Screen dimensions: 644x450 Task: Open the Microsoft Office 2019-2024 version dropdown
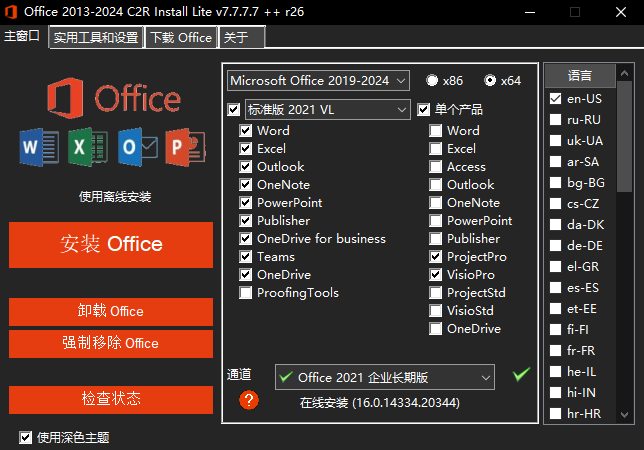coord(318,80)
